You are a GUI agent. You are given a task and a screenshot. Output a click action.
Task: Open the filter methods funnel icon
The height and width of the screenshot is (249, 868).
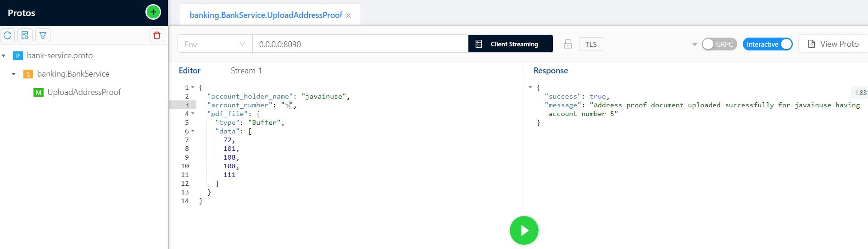click(43, 35)
